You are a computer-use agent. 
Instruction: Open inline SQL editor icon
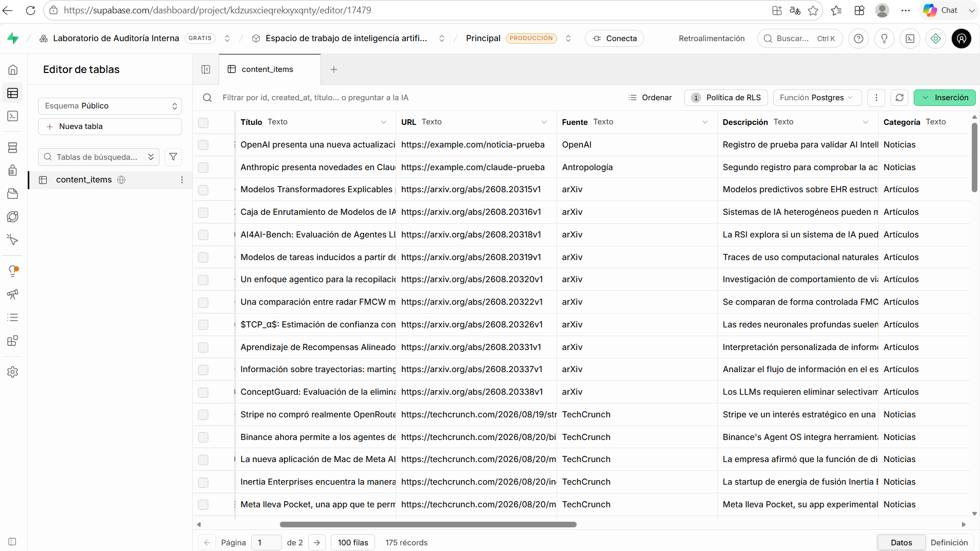[910, 39]
